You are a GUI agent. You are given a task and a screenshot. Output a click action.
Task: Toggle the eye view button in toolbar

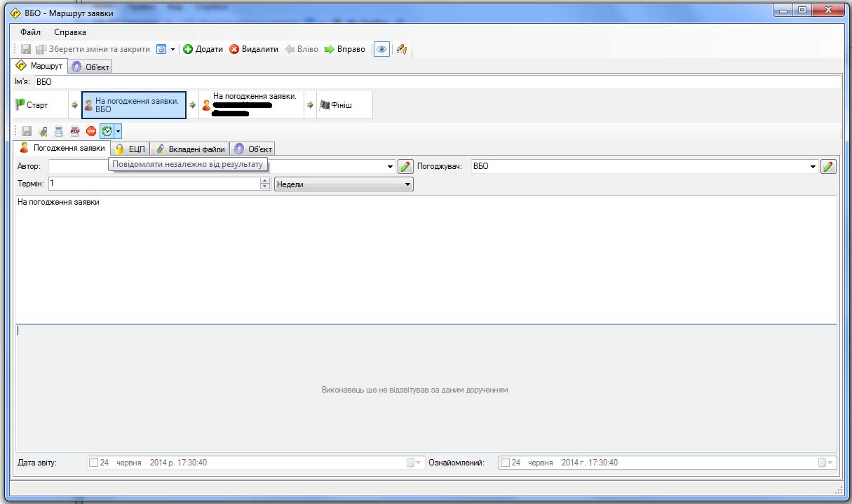point(381,49)
